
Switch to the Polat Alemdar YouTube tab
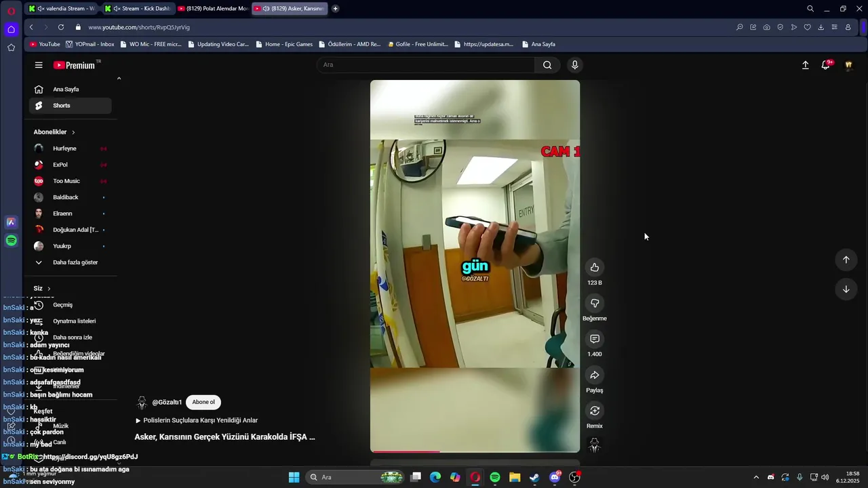click(213, 9)
